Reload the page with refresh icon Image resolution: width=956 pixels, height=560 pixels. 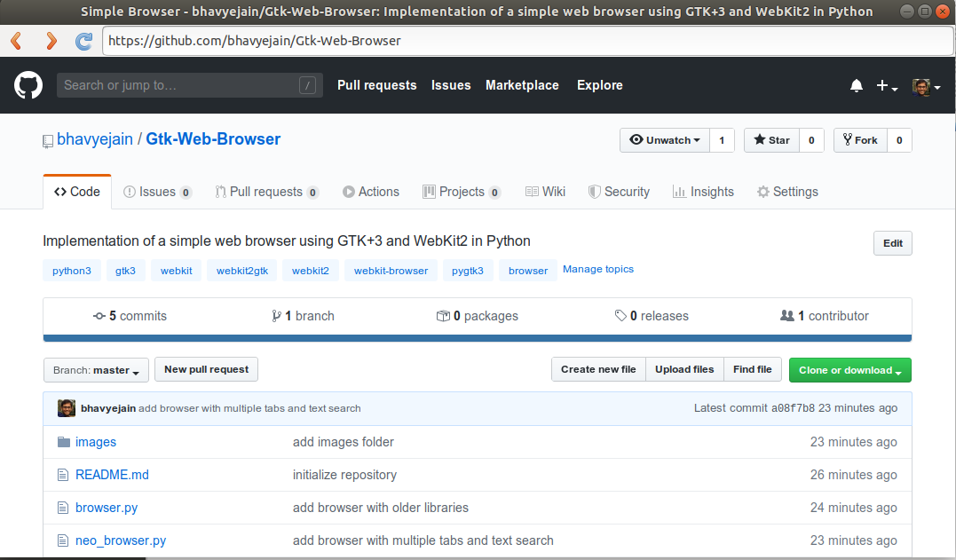(x=83, y=41)
